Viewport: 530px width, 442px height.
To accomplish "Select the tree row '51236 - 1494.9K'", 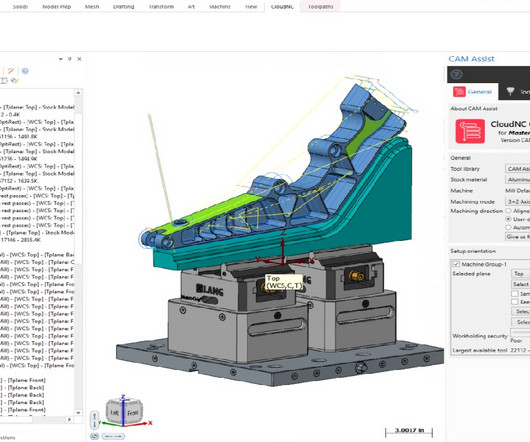I will [x=19, y=158].
